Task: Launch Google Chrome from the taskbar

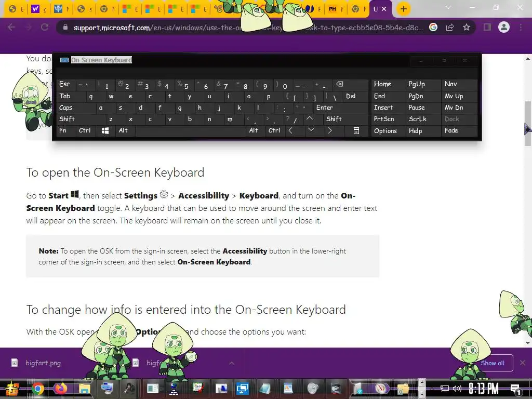Action: click(38, 389)
